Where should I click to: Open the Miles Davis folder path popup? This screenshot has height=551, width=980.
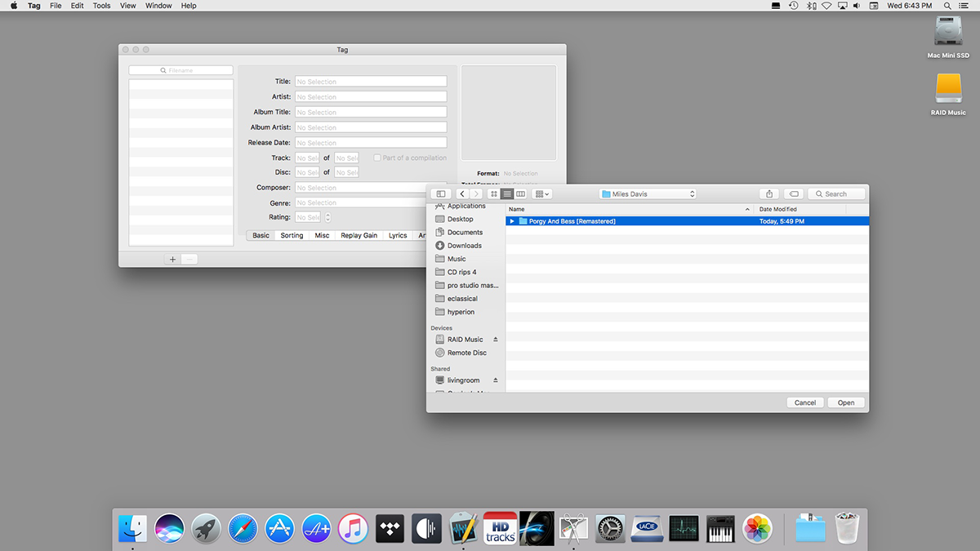(647, 193)
